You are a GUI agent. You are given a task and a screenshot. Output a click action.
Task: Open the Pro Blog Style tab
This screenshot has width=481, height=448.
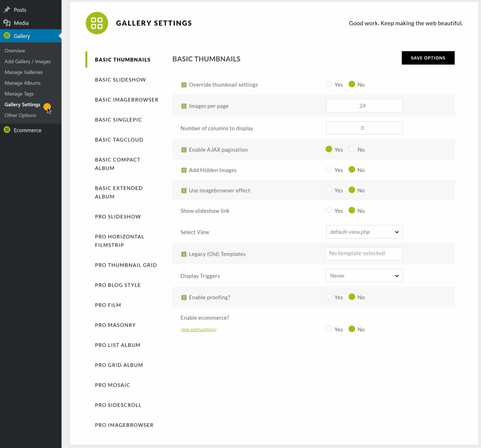coord(118,285)
